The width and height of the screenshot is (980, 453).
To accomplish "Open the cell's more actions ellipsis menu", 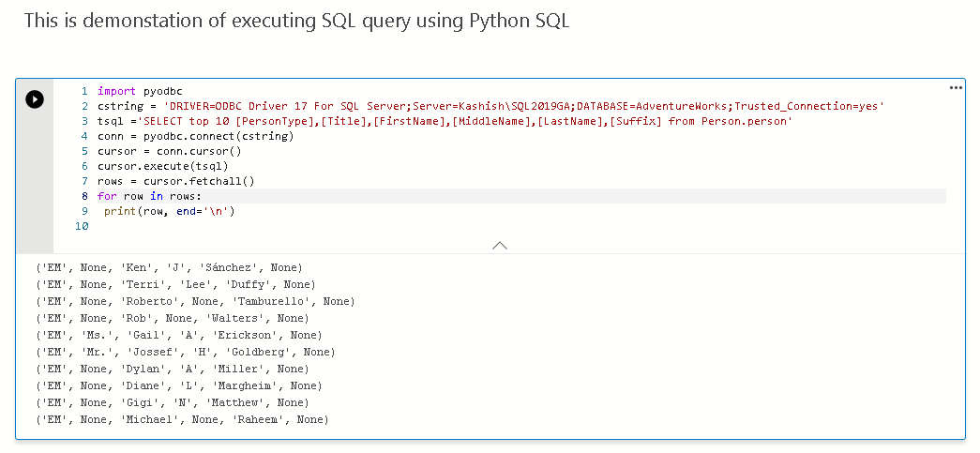I will [x=956, y=88].
